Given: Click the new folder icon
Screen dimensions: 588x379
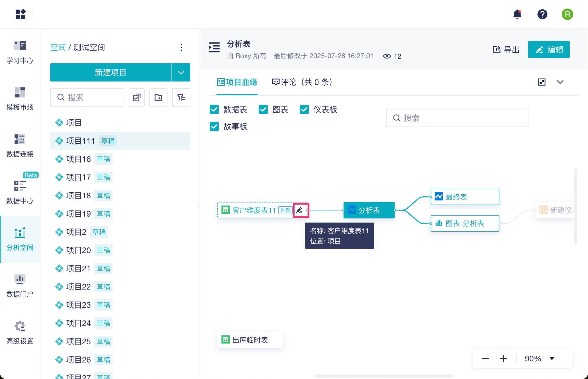Looking at the screenshot, I should (x=158, y=97).
